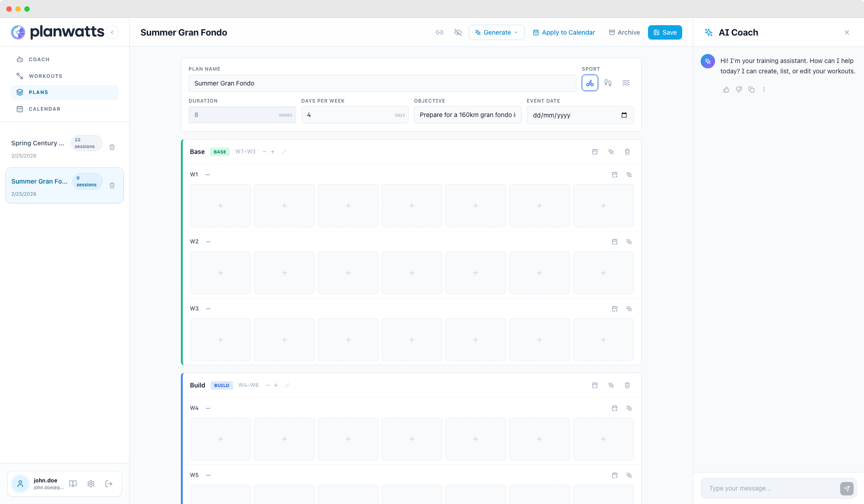Delete the Build phase
This screenshot has height=504, width=864.
pos(627,385)
